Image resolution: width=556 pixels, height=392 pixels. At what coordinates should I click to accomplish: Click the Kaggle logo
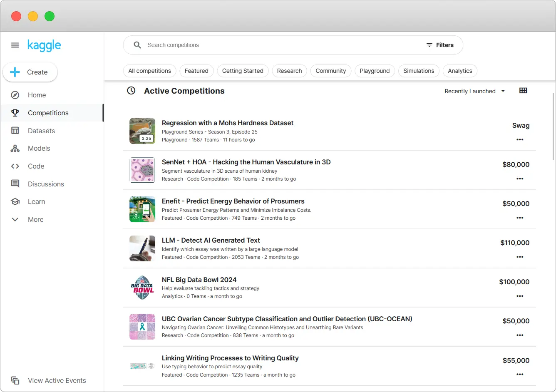click(x=44, y=45)
